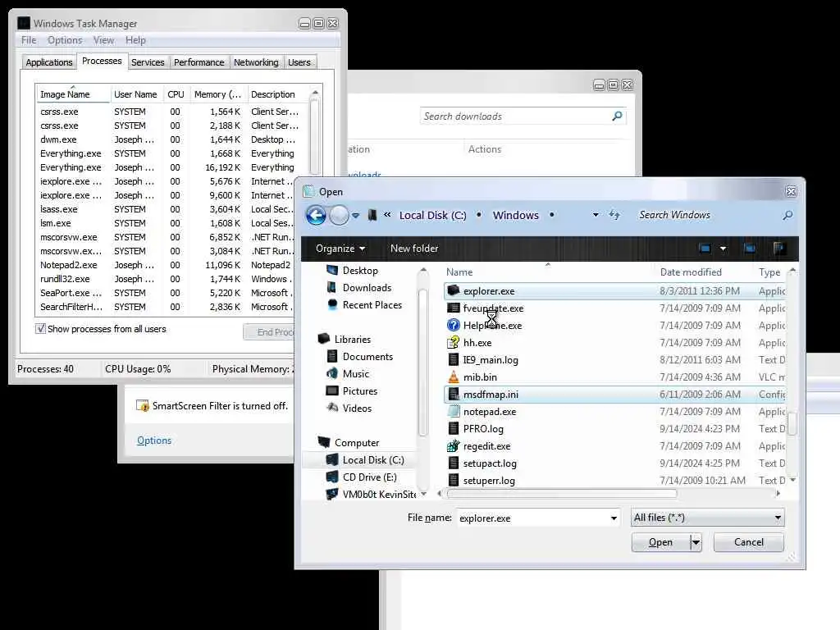The image size is (840, 630).
Task: Switch to Services tab in Task Manager
Action: pos(148,62)
